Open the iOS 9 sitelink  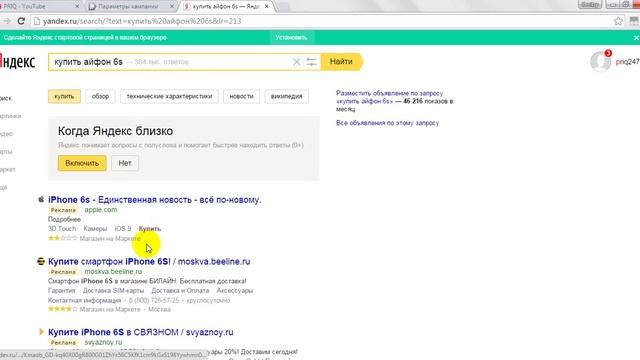tap(123, 229)
